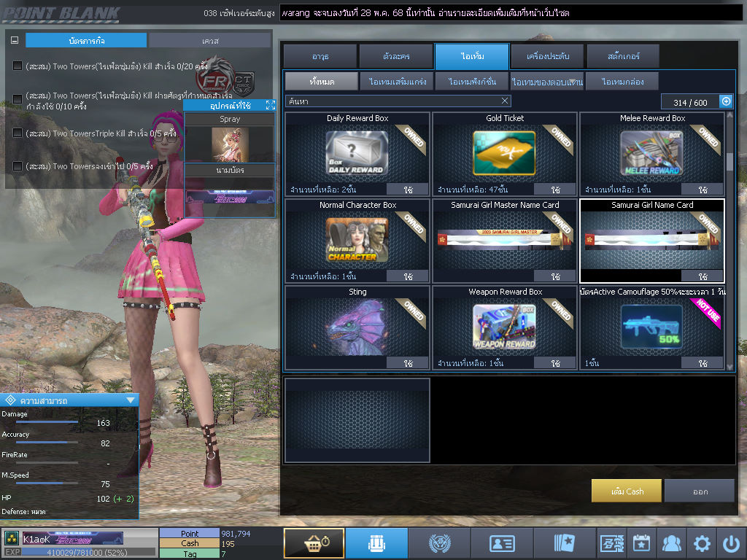Image resolution: width=747 pixels, height=560 pixels.
Task: Click the EXP progress bar
Action: click(88, 553)
